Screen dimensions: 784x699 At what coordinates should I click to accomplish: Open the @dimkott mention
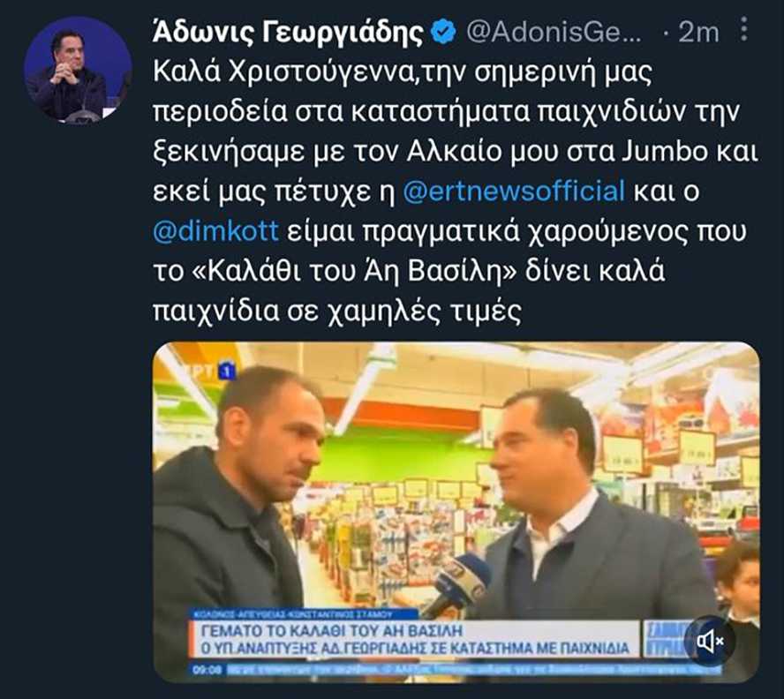click(215, 231)
